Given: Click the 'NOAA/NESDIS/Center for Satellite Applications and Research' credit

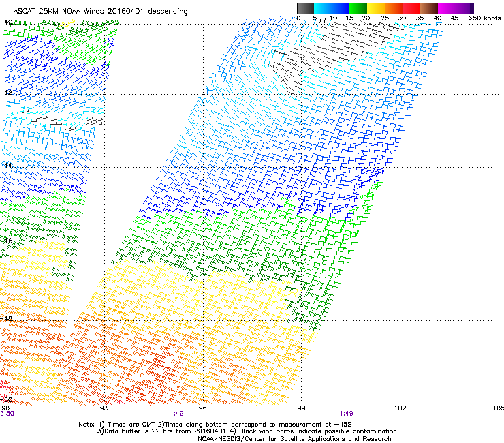Looking at the screenshot, I should (x=294, y=439).
